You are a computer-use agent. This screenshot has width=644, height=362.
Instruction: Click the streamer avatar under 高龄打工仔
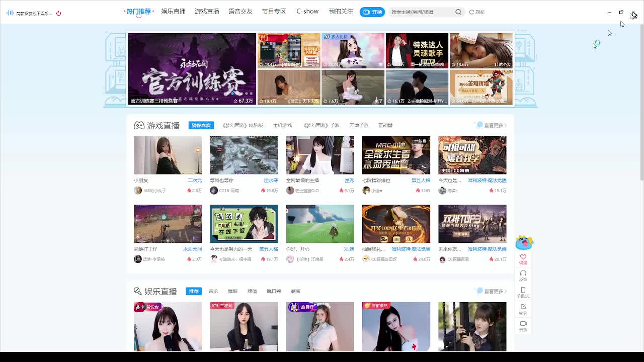coord(138,259)
